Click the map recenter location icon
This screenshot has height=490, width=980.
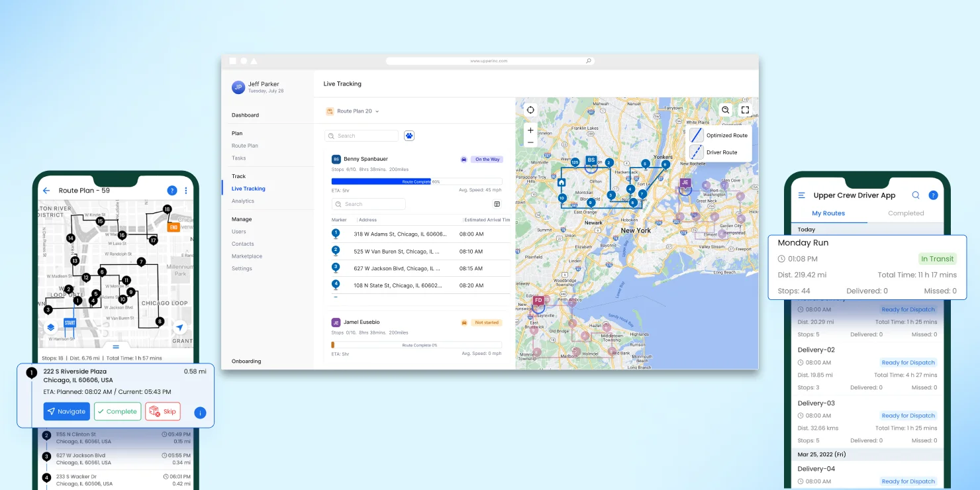(530, 110)
